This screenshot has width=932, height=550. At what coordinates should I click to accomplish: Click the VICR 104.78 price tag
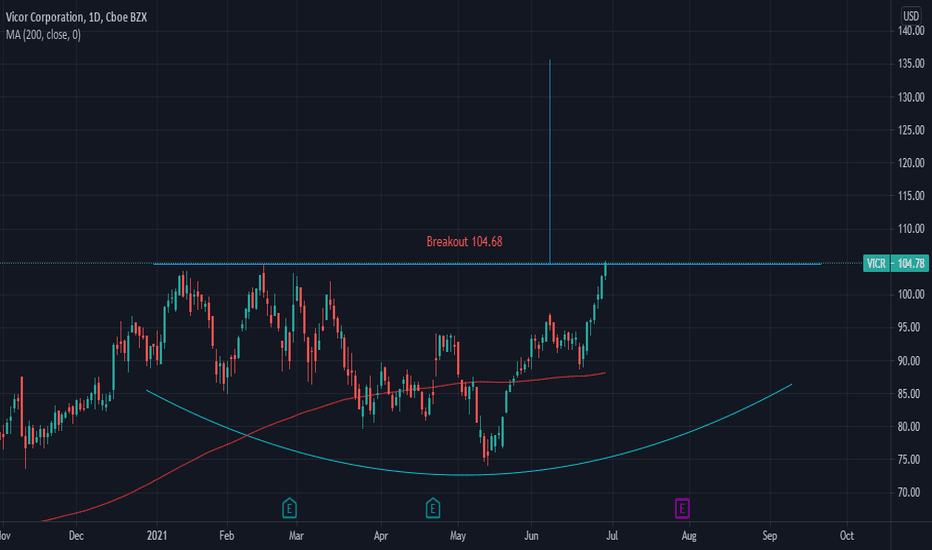click(x=896, y=263)
